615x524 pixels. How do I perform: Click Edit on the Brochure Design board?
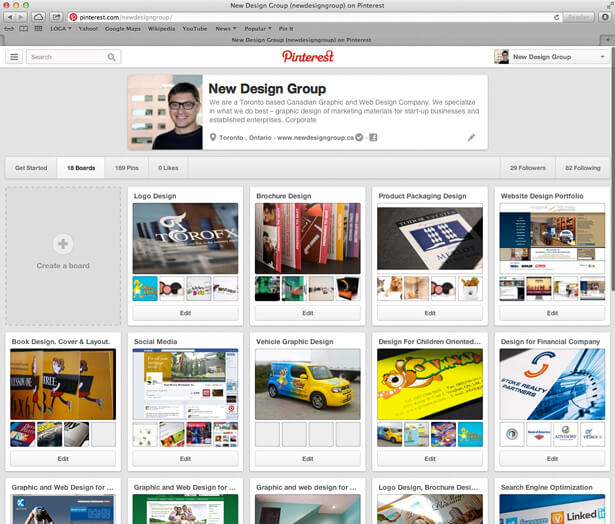point(308,313)
